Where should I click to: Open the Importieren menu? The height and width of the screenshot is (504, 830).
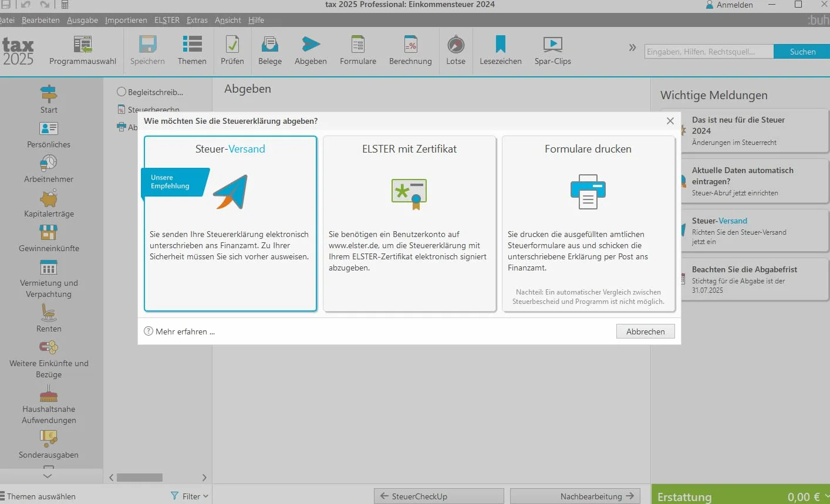pyautogui.click(x=126, y=20)
